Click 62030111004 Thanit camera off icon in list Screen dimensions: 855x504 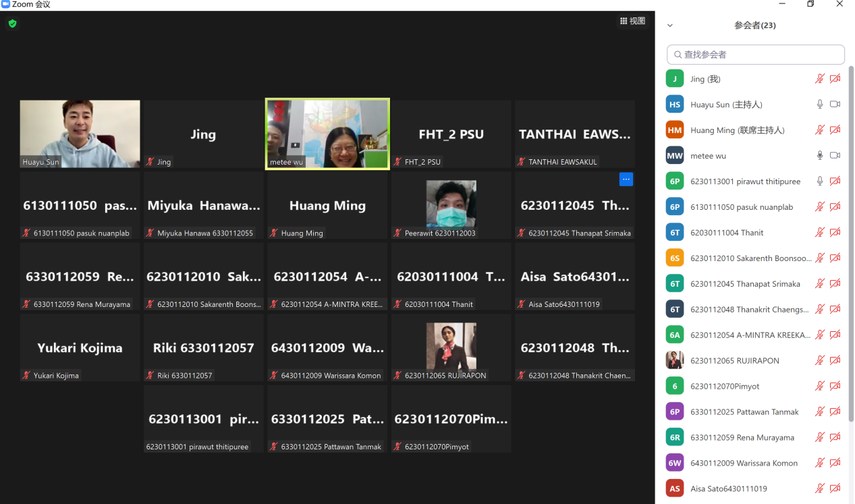(x=835, y=233)
